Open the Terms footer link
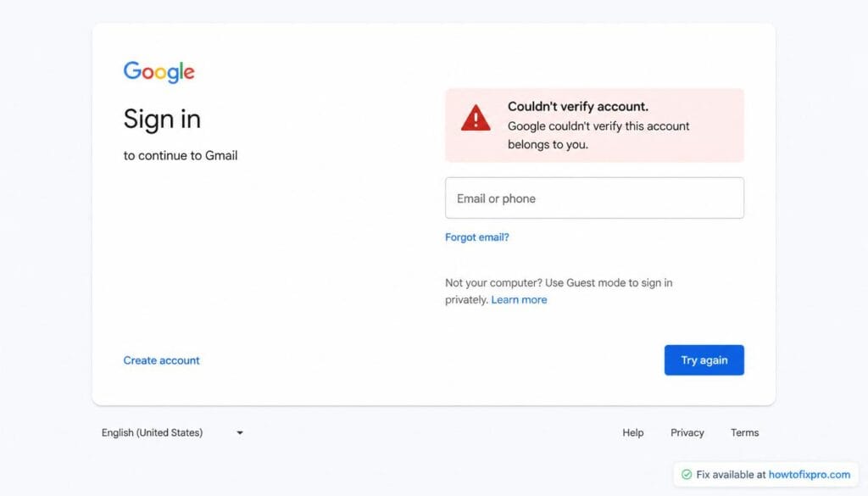This screenshot has height=496, width=868. tap(744, 432)
